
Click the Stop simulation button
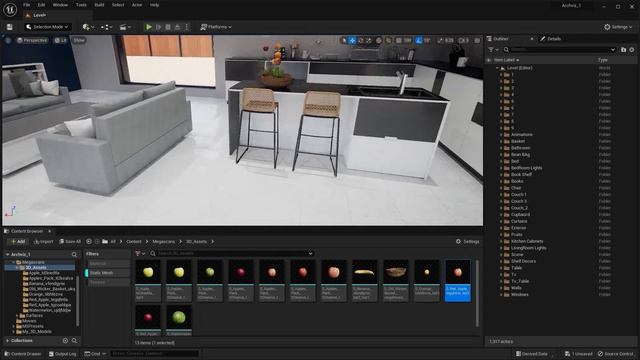(x=168, y=27)
